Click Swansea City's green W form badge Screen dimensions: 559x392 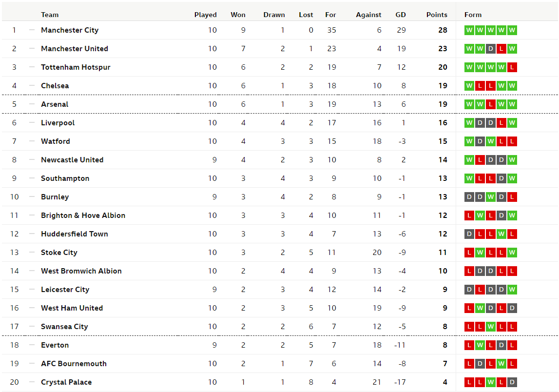click(491, 327)
